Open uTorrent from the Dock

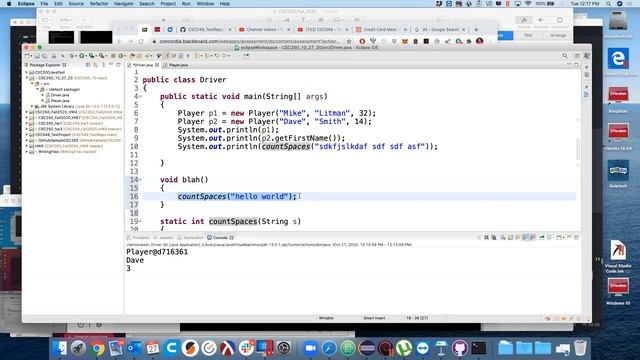click(x=404, y=348)
